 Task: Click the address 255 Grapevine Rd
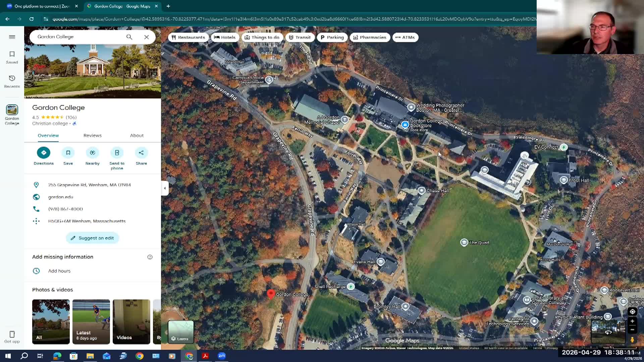90,185
